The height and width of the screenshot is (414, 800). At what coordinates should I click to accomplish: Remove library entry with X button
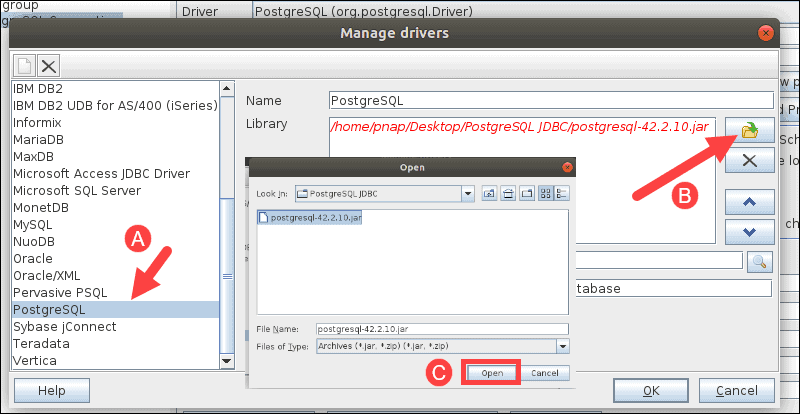point(749,160)
